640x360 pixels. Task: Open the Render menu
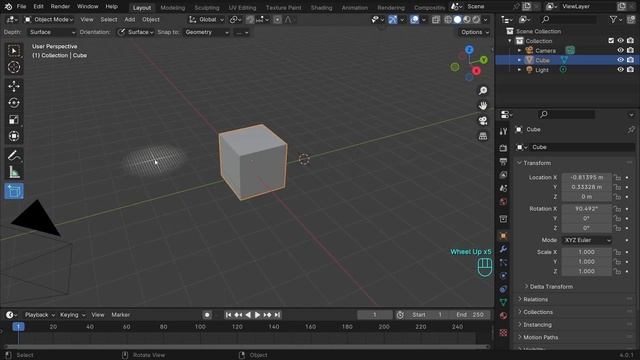[x=60, y=7]
